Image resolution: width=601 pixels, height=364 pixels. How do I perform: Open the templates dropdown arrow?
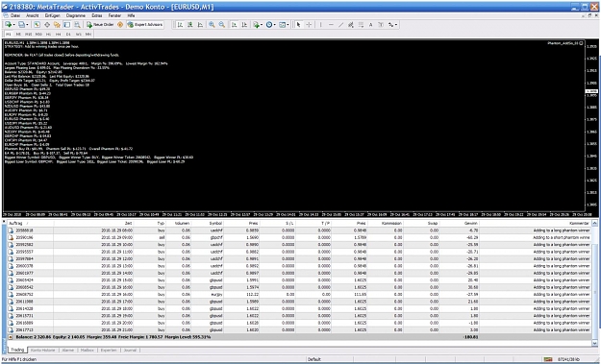point(288,25)
